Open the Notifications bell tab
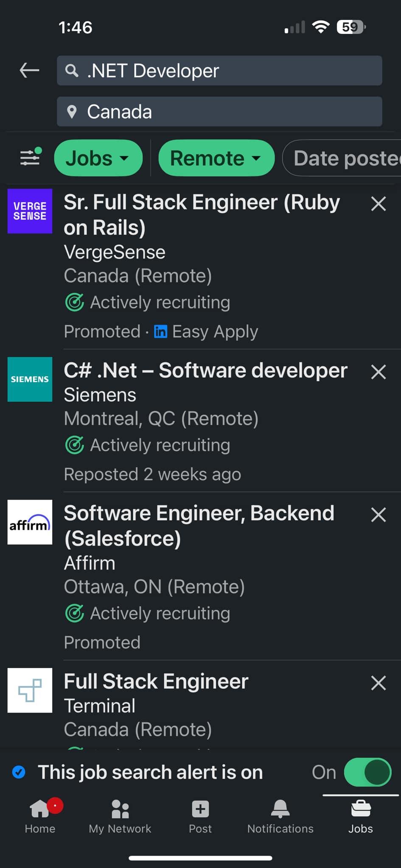The height and width of the screenshot is (868, 401). [280, 816]
